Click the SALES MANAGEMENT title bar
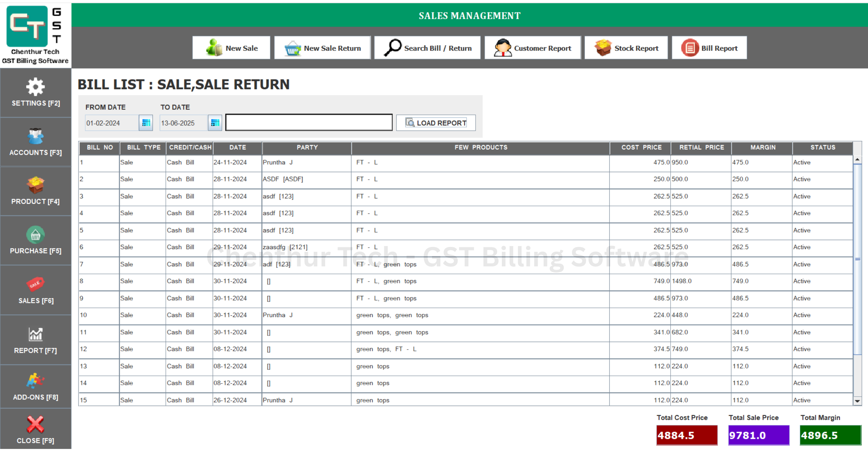 click(469, 15)
